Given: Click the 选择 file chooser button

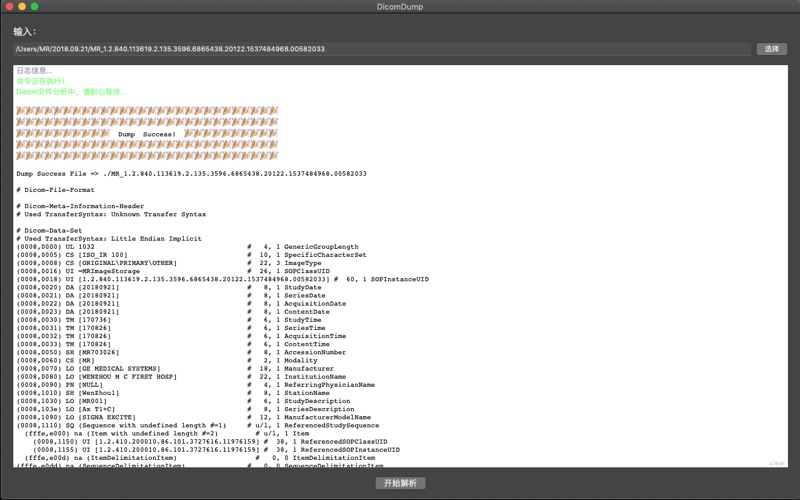Looking at the screenshot, I should coord(771,48).
